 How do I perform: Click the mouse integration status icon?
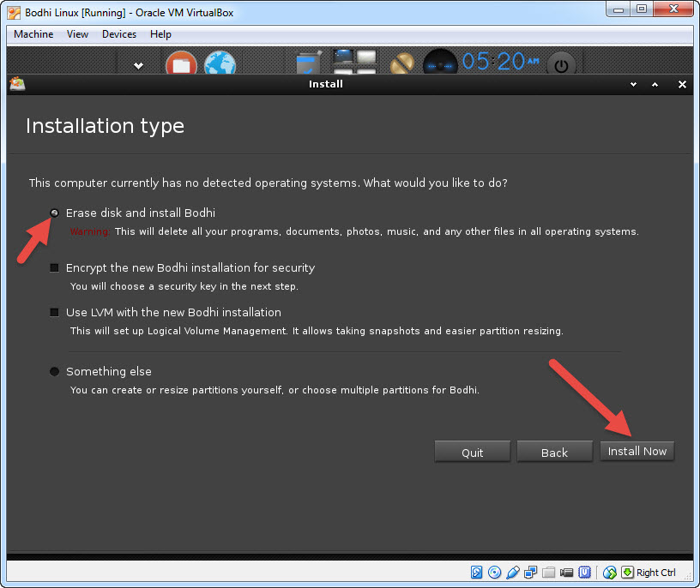pyautogui.click(x=609, y=573)
